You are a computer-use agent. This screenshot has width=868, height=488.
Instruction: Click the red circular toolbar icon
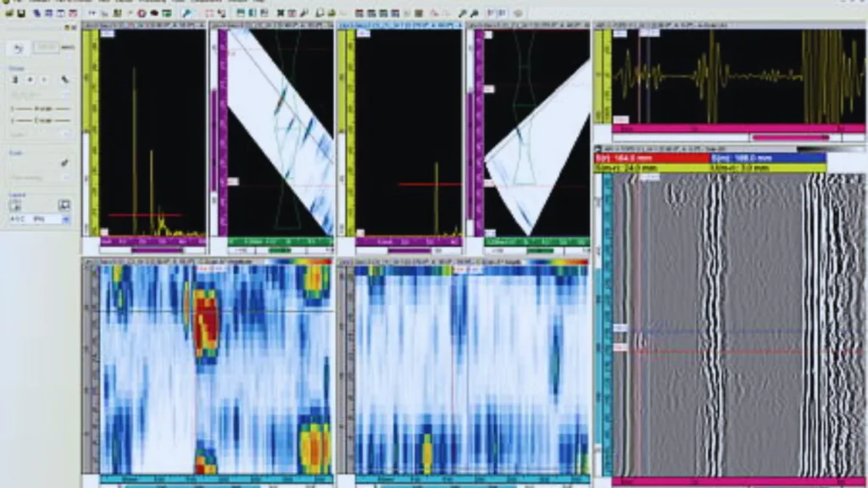pyautogui.click(x=142, y=13)
